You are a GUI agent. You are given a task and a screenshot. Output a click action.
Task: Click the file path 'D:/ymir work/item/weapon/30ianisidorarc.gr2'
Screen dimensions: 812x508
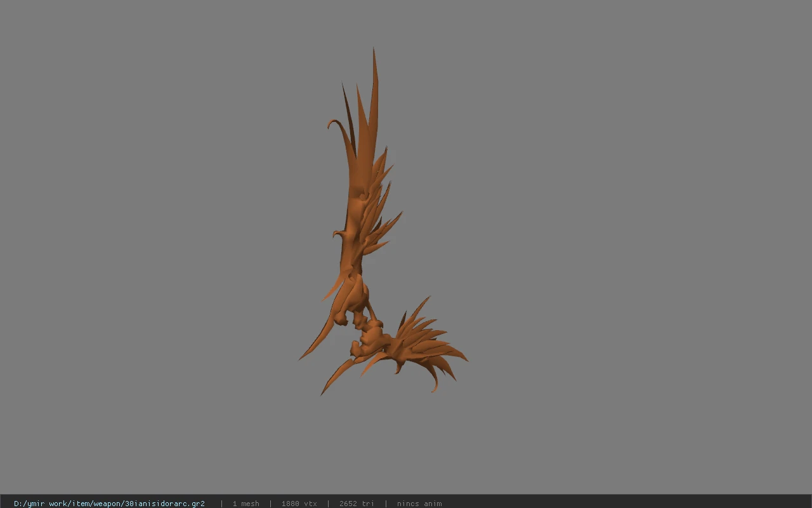point(109,504)
